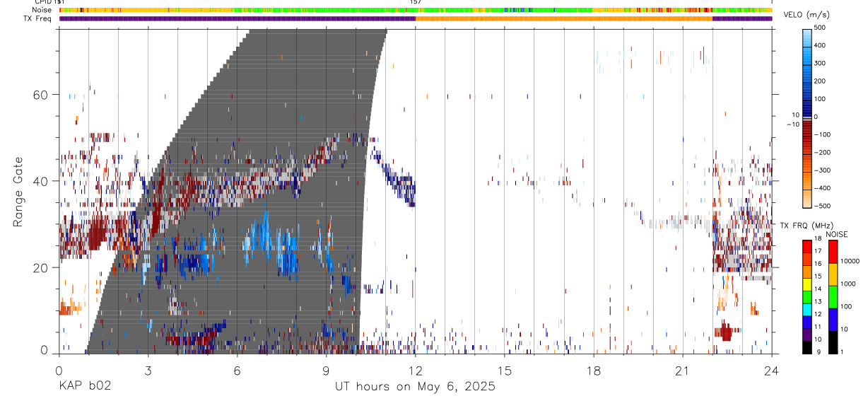Viewport: 868px width, 401px height.
Task: Click the red swatch in NOISE legend
Action: (x=833, y=252)
